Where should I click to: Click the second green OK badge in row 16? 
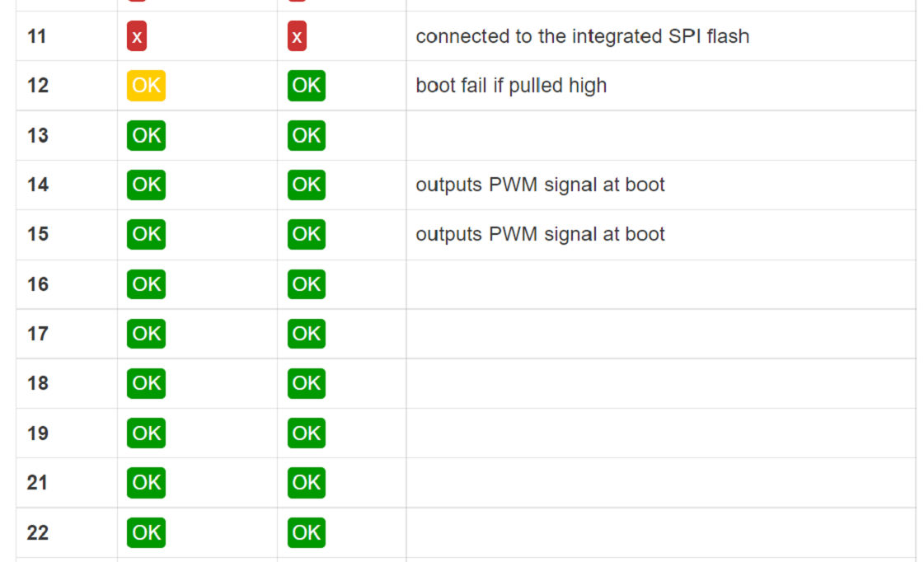coord(306,284)
